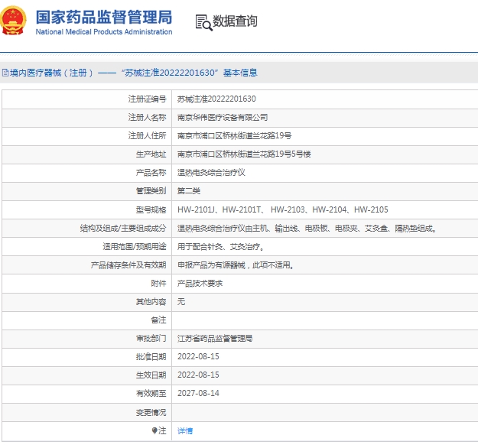Click the 注册证编号 label

(147, 99)
